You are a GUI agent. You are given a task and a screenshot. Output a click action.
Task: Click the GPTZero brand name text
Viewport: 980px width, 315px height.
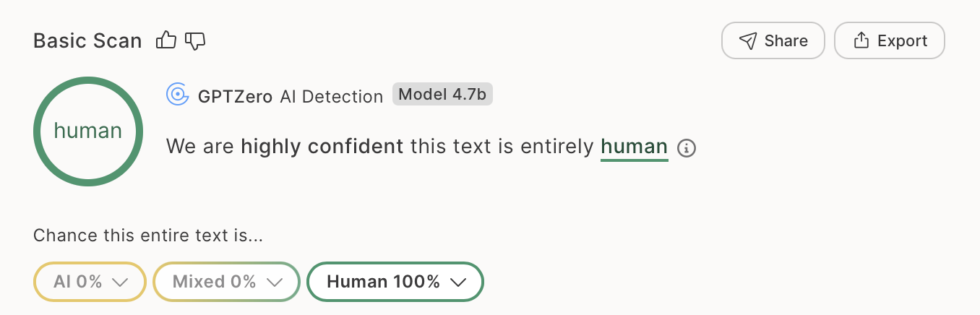(x=235, y=96)
